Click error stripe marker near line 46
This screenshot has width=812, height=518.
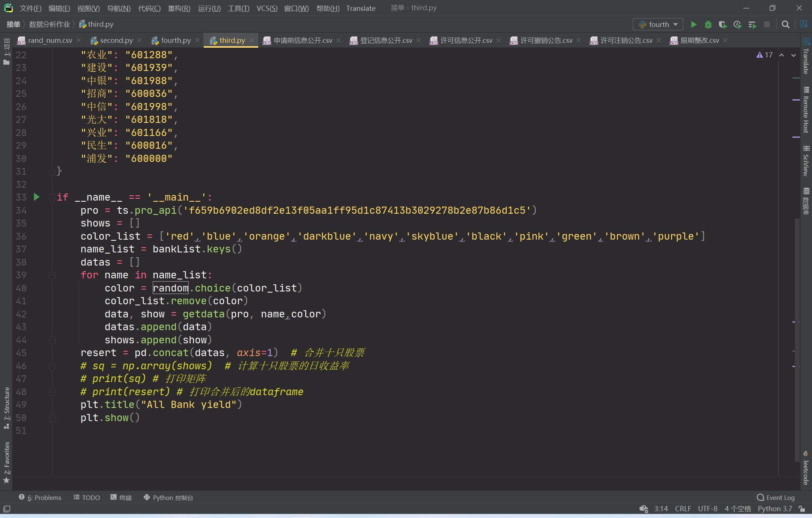coord(795,366)
